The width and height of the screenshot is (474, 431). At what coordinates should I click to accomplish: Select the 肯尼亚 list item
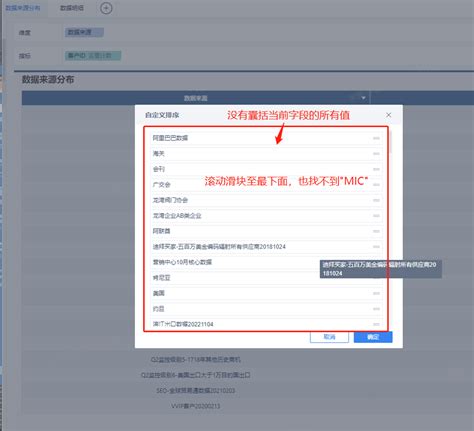click(x=266, y=278)
